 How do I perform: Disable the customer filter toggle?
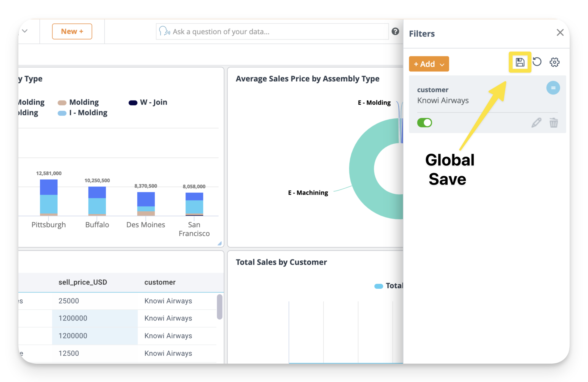[424, 122]
